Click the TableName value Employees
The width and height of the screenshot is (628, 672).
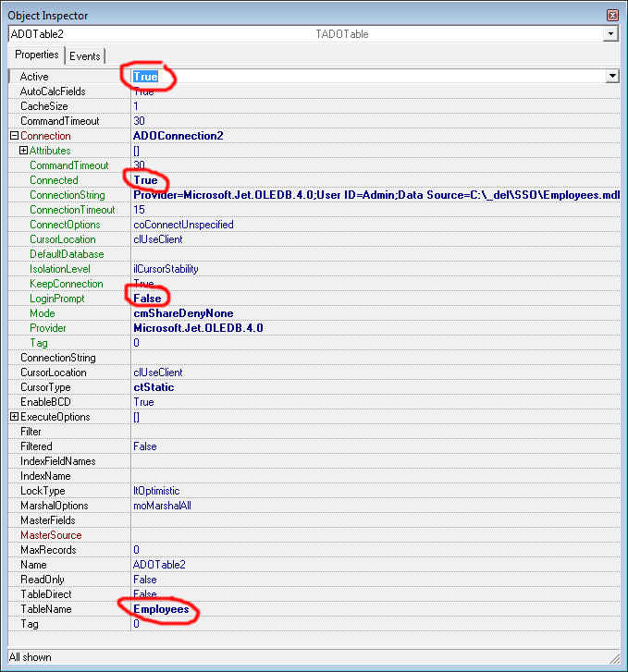tap(161, 609)
